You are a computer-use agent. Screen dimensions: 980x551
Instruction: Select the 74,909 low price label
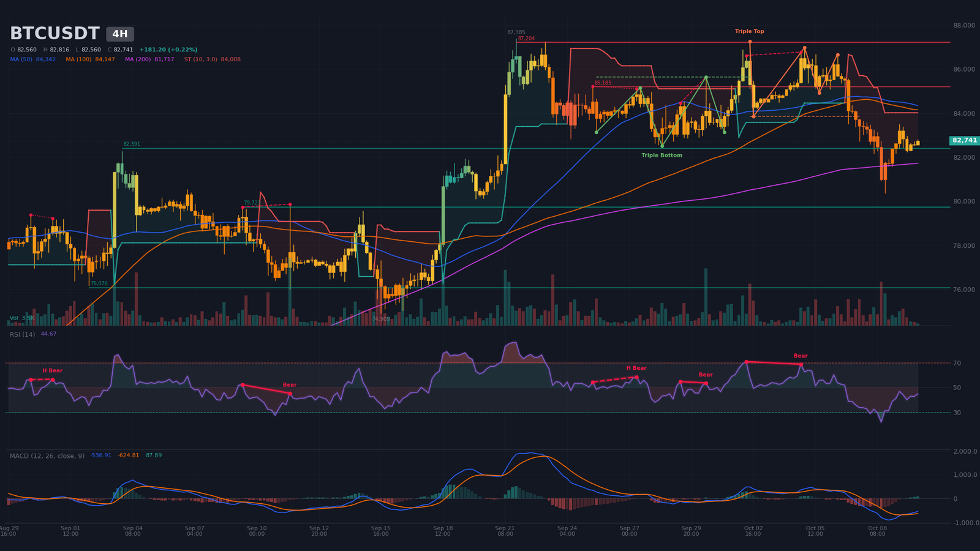[381, 319]
